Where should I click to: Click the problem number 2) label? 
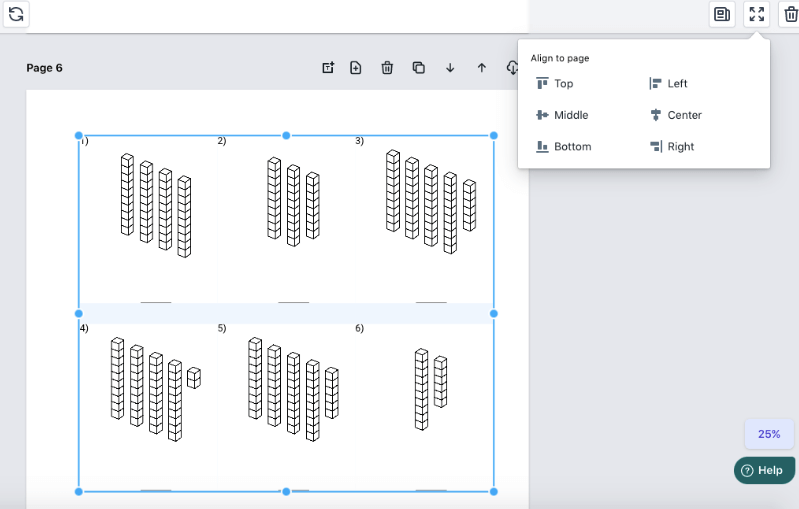pos(222,141)
